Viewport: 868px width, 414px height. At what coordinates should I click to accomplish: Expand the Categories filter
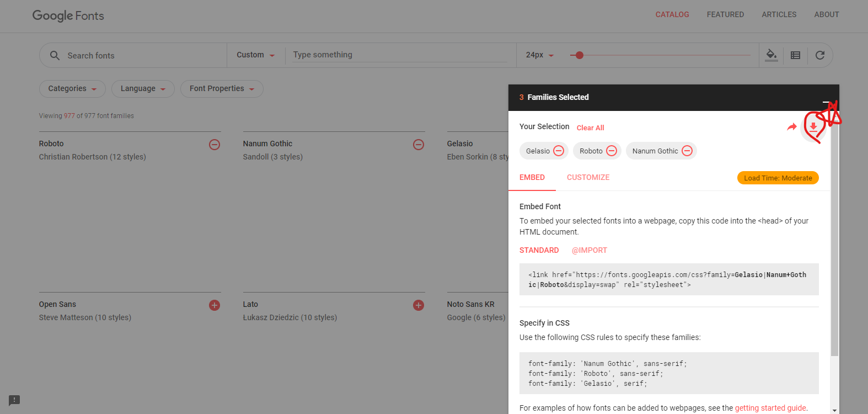tap(72, 89)
